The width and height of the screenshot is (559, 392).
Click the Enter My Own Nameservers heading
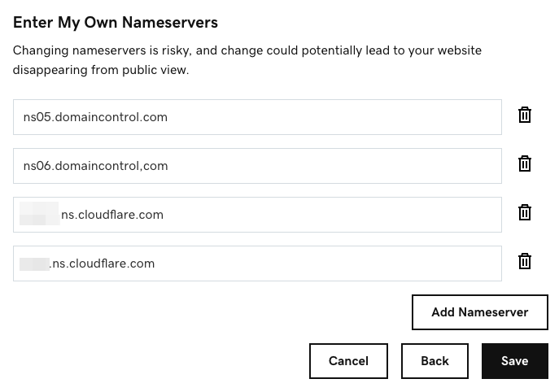coord(116,23)
